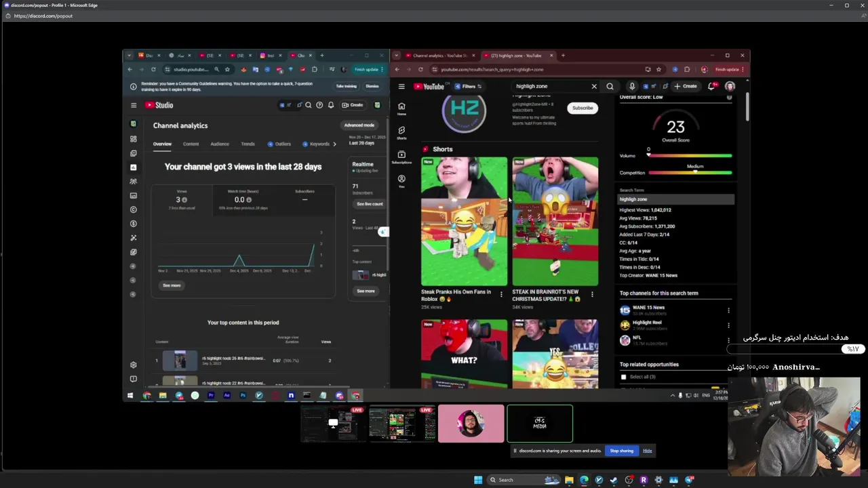Click the YouTube + Create button
868x488 pixels.
pos(686,86)
